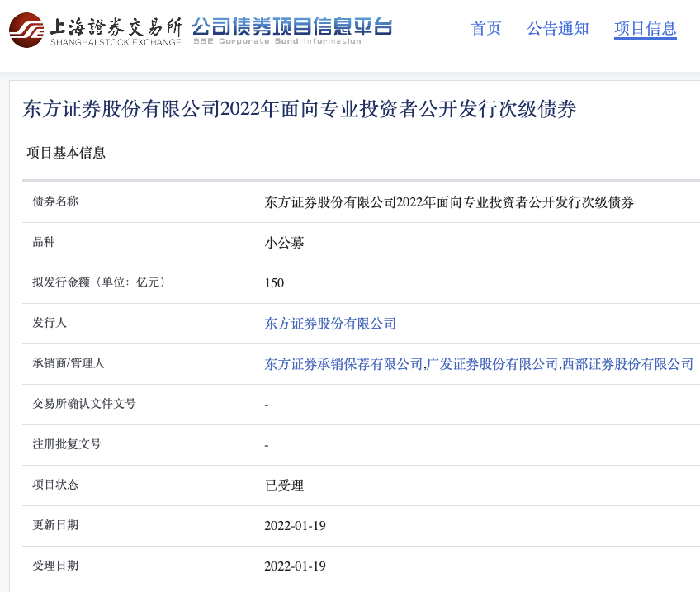This screenshot has width=700, height=592.
Task: Click the amount value 150
Action: click(274, 283)
